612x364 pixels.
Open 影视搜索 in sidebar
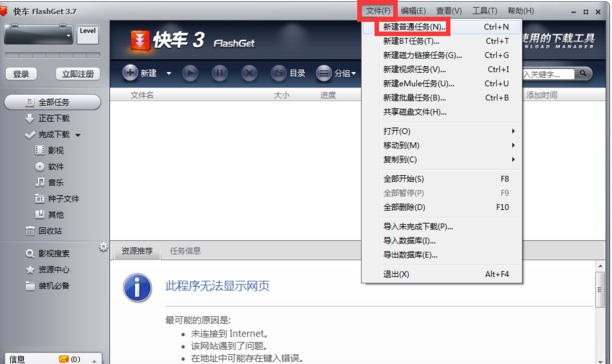click(48, 254)
